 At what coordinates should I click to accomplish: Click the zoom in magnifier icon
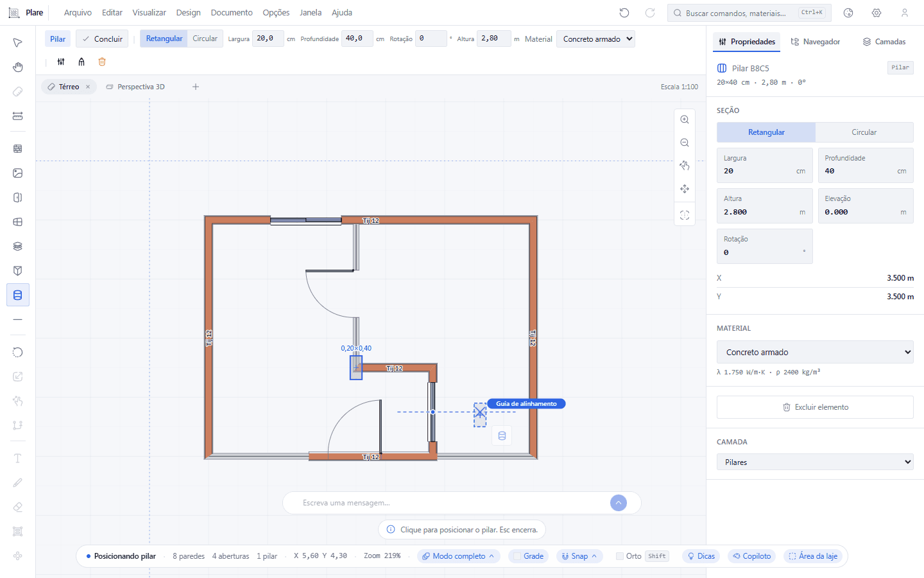click(685, 119)
